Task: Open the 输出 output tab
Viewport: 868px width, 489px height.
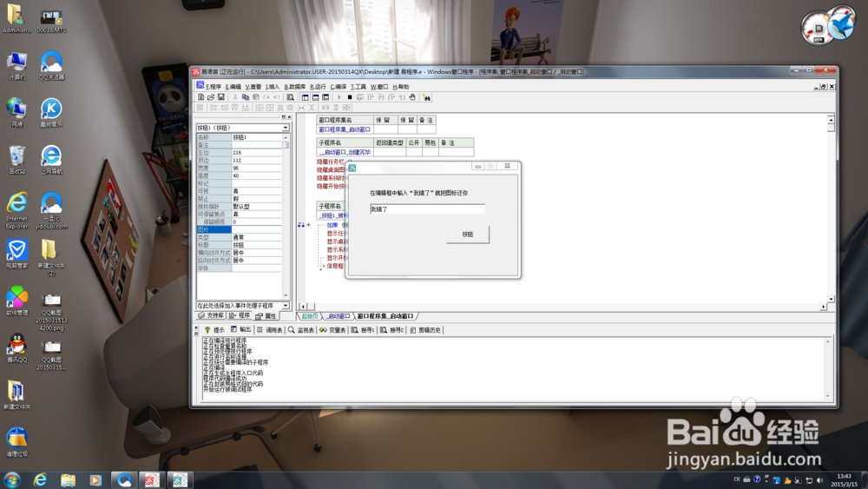Action: point(240,329)
